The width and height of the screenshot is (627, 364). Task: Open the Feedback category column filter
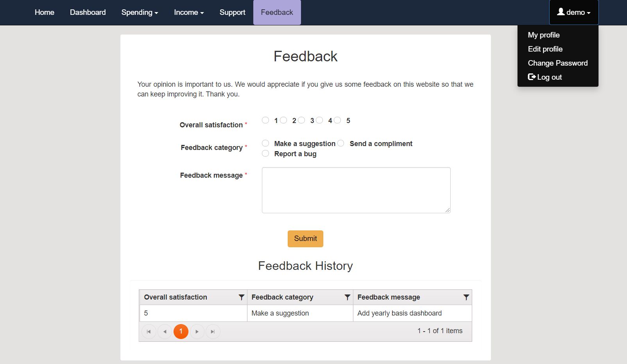point(347,297)
